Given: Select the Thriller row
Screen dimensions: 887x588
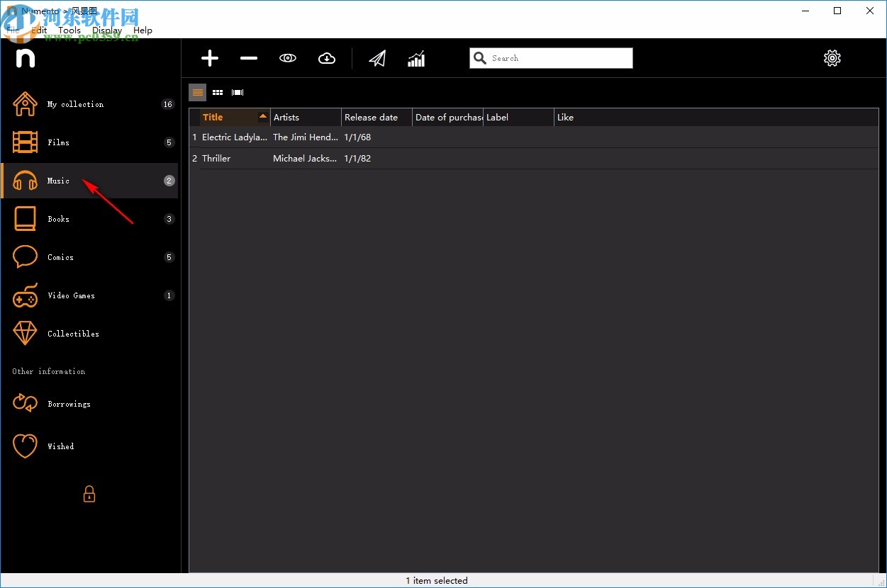Looking at the screenshot, I should coord(216,159).
